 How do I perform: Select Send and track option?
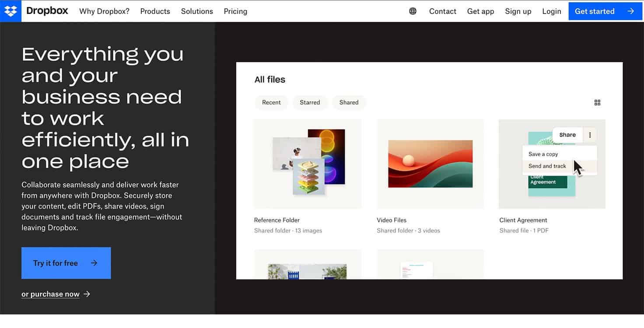(547, 166)
